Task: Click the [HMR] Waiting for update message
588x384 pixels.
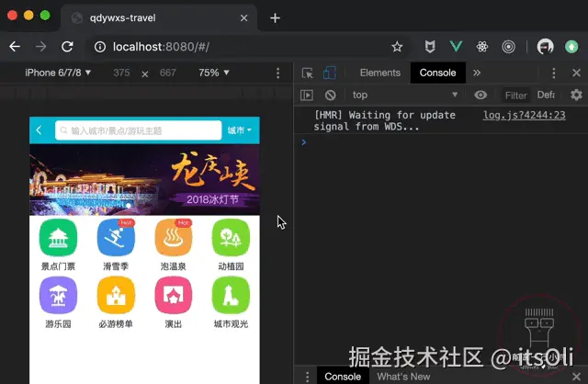Action: pyautogui.click(x=385, y=120)
